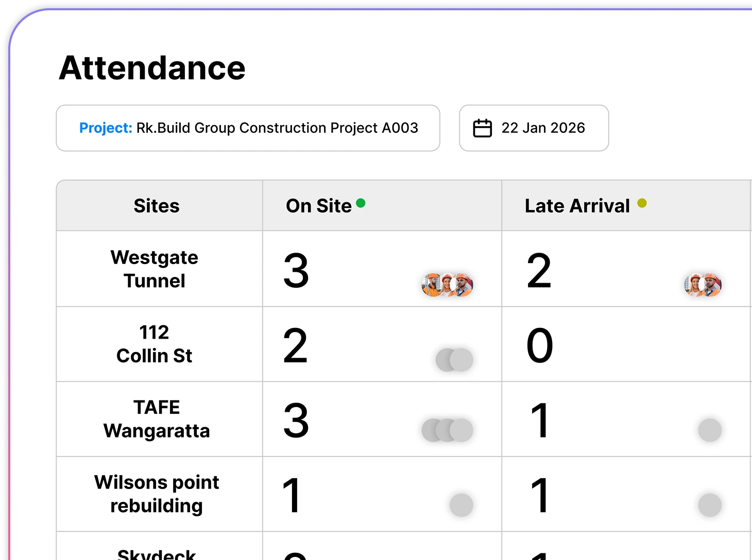The image size is (752, 560).
Task: Click TAFE Wangaratta late arrival avatar placeholder
Action: (710, 430)
